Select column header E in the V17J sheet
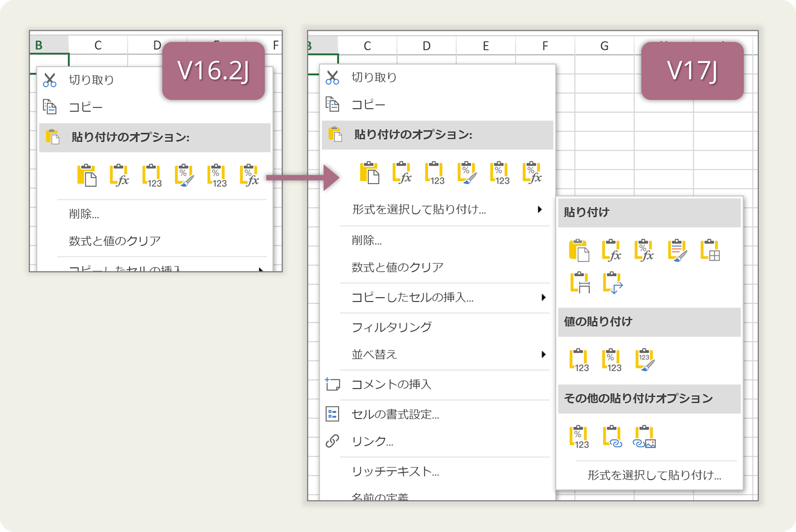 486,46
